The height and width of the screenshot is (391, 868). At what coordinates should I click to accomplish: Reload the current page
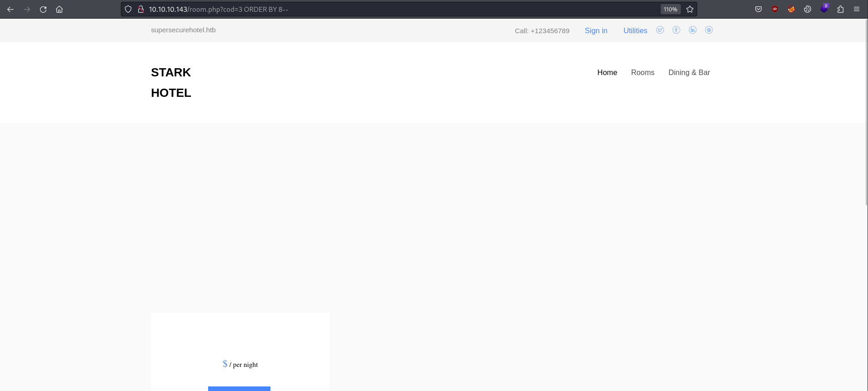click(x=43, y=9)
